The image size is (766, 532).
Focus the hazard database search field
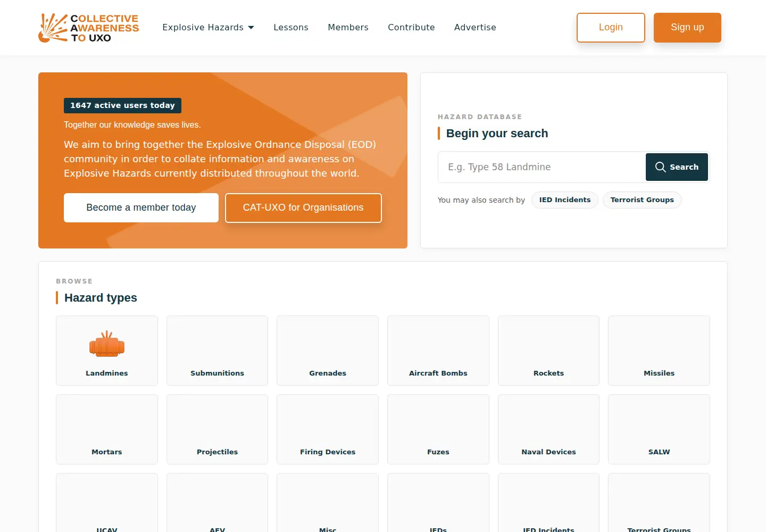coord(542,167)
